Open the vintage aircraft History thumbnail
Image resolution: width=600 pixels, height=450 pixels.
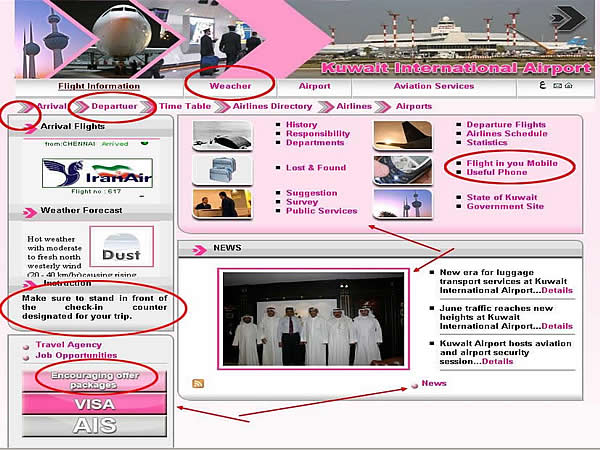[222, 135]
